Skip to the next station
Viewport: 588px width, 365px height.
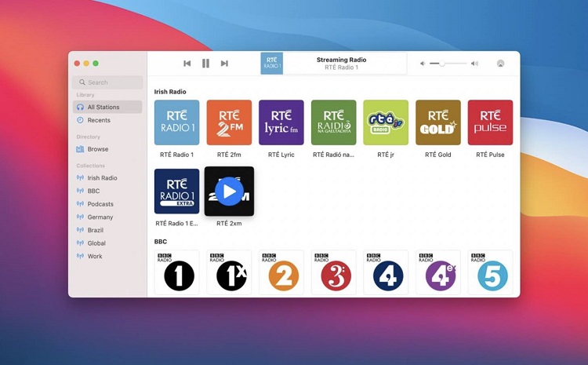click(x=224, y=64)
